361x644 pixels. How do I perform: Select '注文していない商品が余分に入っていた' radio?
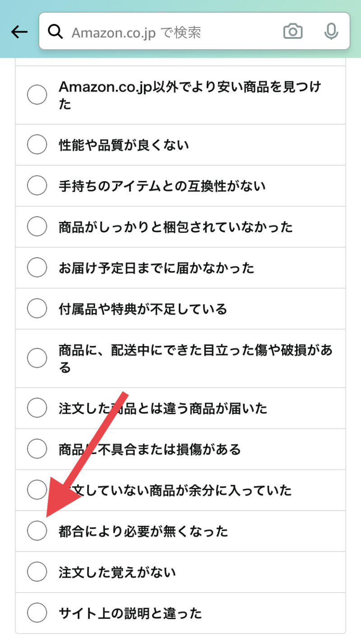37,490
